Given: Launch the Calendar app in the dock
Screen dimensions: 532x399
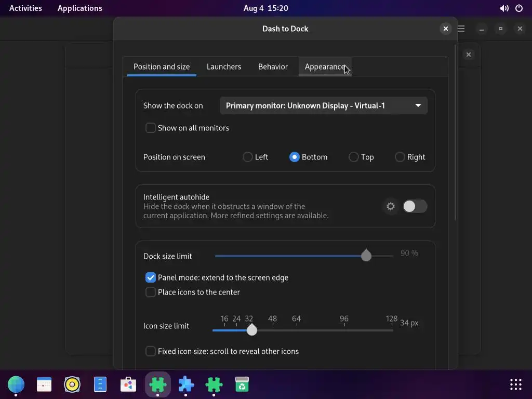Looking at the screenshot, I should 44,384.
